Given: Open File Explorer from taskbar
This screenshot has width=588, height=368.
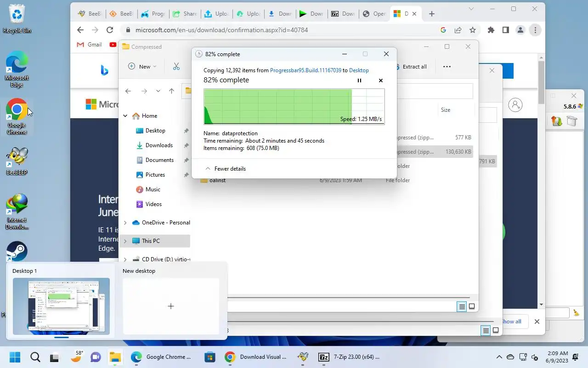Looking at the screenshot, I should (x=115, y=357).
